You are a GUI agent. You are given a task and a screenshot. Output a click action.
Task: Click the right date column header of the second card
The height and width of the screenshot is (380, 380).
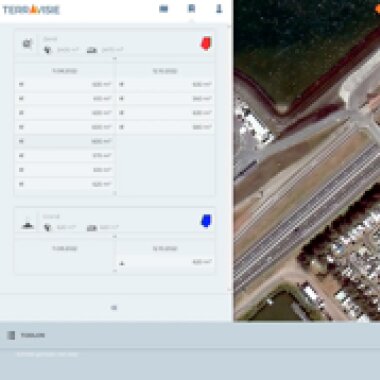click(x=165, y=248)
